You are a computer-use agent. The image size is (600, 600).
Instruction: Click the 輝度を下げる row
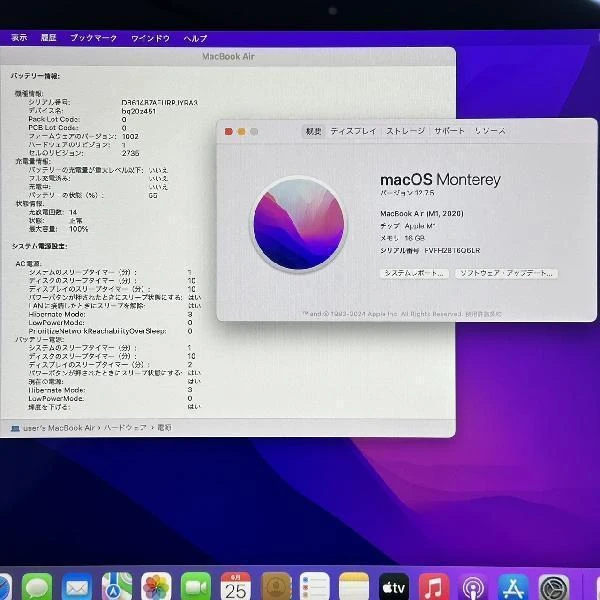[114, 407]
